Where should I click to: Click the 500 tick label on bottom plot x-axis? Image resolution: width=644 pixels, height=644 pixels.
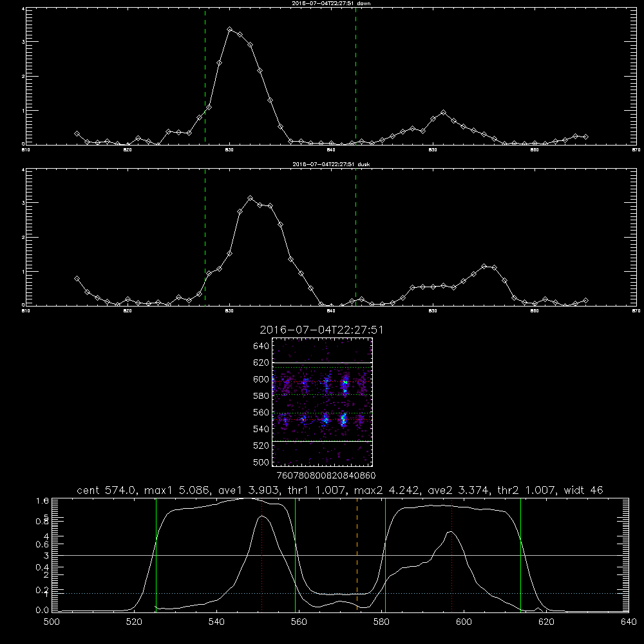(x=52, y=622)
